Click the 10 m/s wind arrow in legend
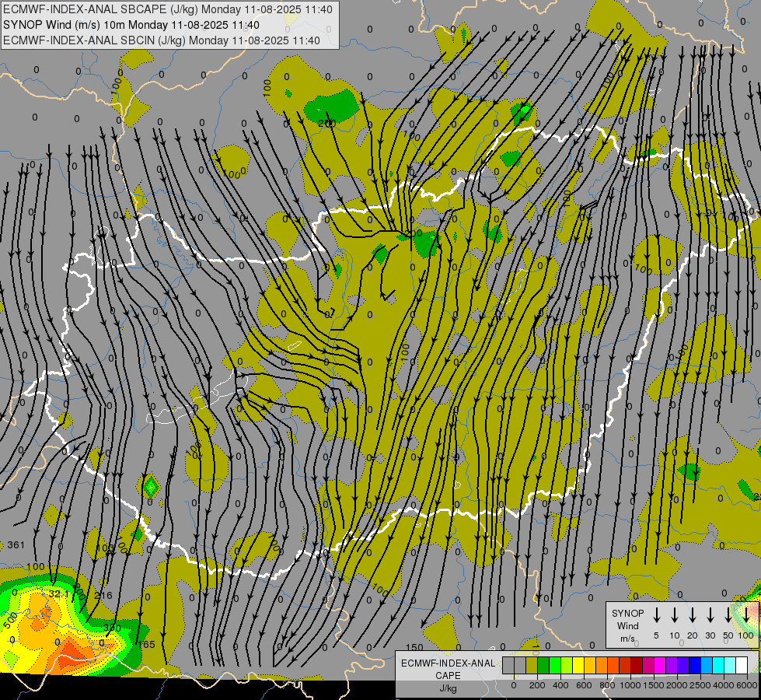 pyautogui.click(x=675, y=615)
